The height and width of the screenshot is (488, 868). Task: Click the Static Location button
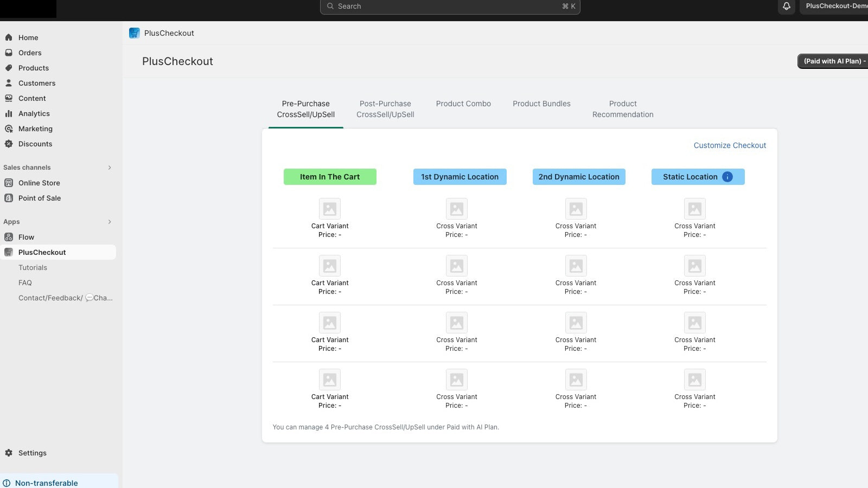click(698, 177)
